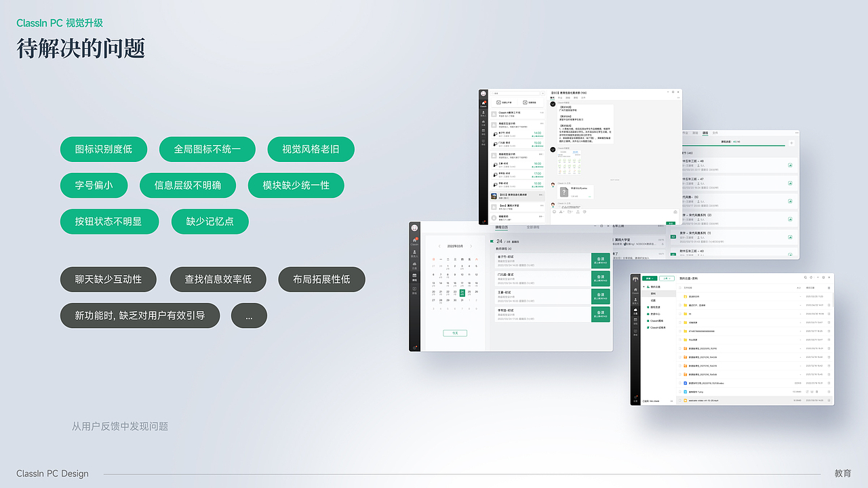
Task: Check box for the tt folder row
Action: (x=680, y=314)
